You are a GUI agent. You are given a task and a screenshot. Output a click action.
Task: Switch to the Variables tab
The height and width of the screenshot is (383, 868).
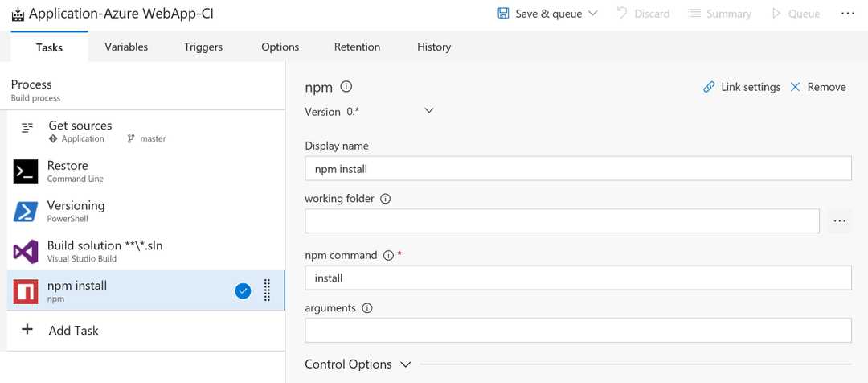click(x=126, y=47)
